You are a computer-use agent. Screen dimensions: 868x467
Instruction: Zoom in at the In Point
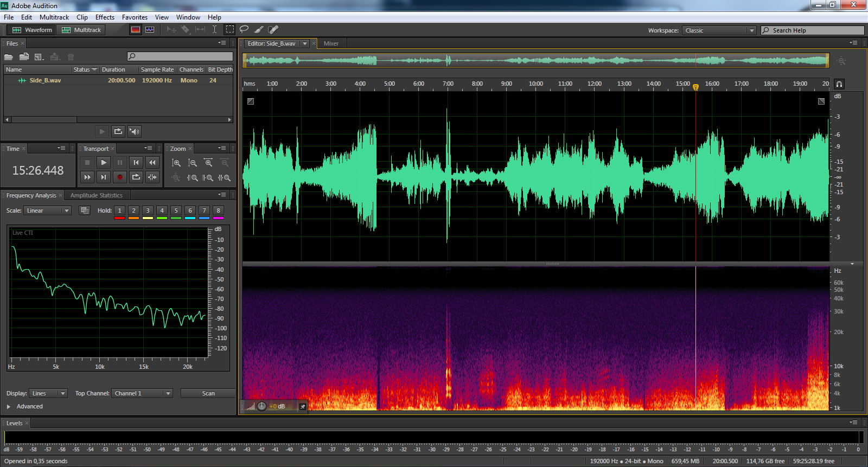click(x=193, y=177)
